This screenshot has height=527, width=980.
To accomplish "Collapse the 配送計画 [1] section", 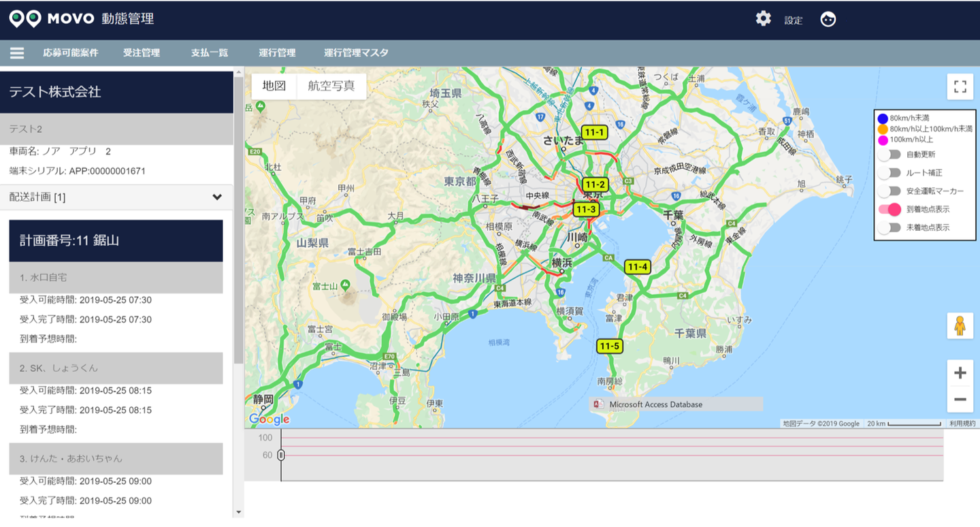I will click(216, 197).
